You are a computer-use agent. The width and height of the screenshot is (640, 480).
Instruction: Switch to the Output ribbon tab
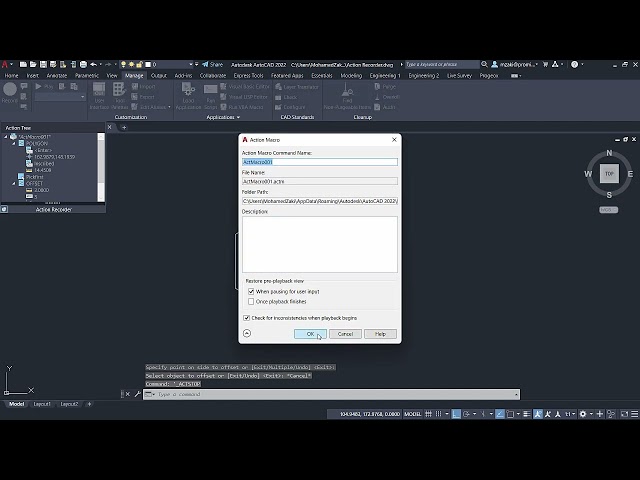pos(159,76)
